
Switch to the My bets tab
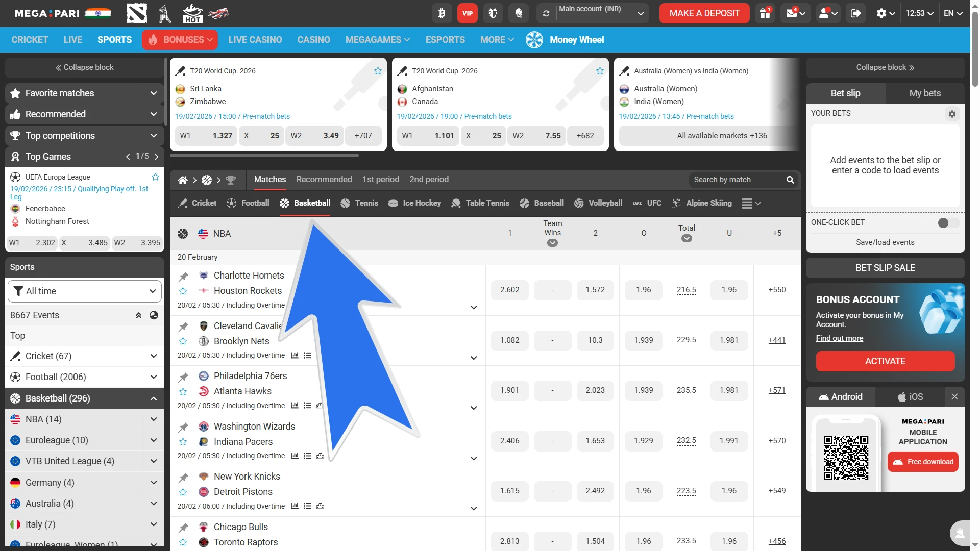[x=925, y=93]
